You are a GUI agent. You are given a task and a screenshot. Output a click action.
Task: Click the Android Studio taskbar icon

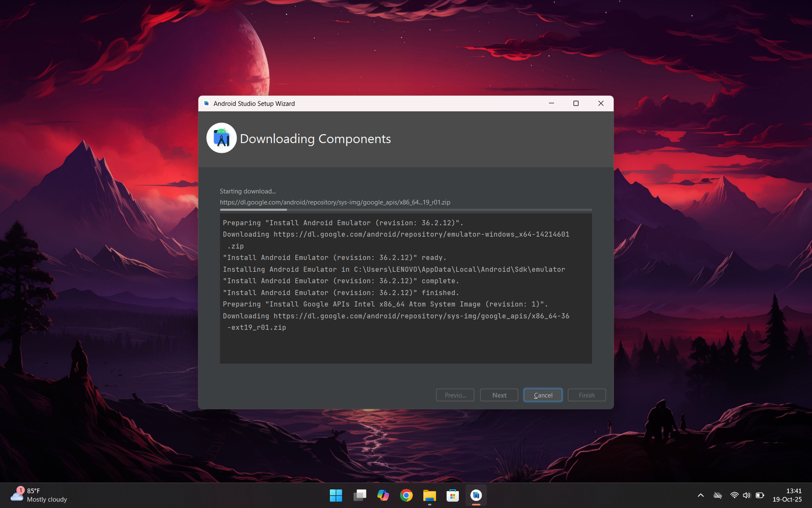pos(476,495)
